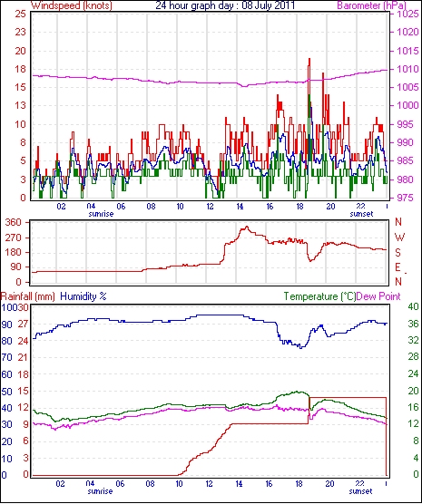Click the 360 degree wind direction label
The height and width of the screenshot is (504, 422).
[14, 222]
